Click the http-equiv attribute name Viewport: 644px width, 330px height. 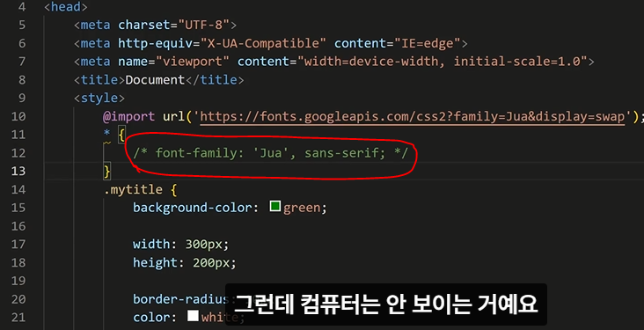155,43
